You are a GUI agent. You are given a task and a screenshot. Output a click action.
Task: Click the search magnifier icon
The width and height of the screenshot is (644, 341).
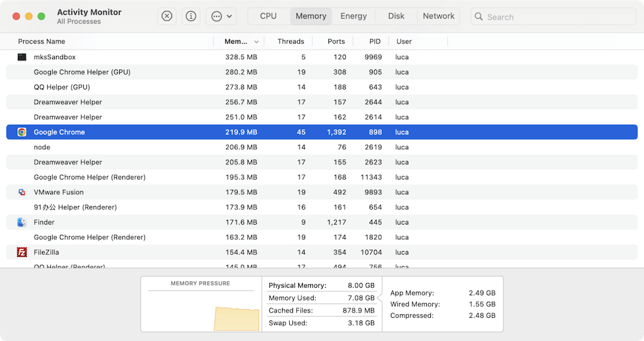pyautogui.click(x=478, y=17)
